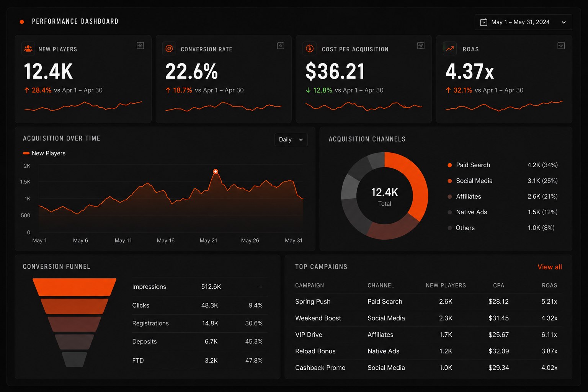588x392 pixels.
Task: Sort by the CHANNEL column header
Action: point(381,285)
